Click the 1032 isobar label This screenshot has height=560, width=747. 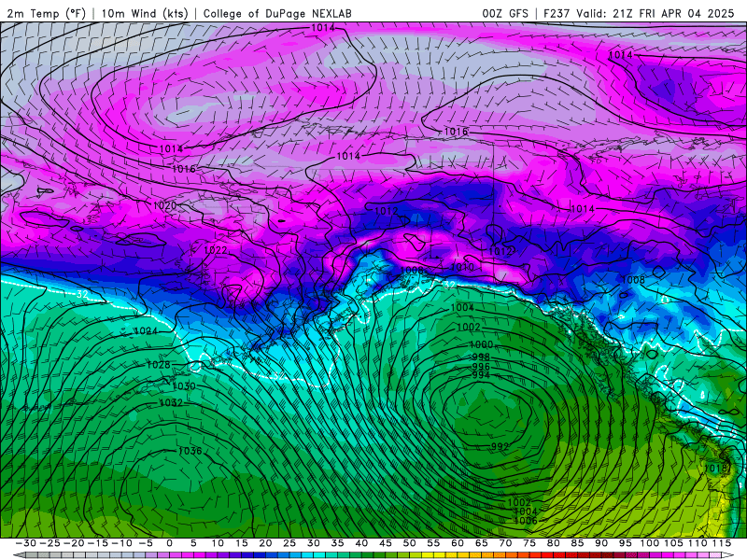(171, 403)
